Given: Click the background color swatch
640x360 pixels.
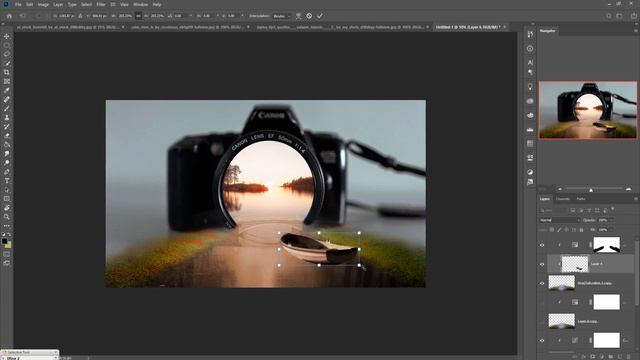Looking at the screenshot, I should (8, 245).
